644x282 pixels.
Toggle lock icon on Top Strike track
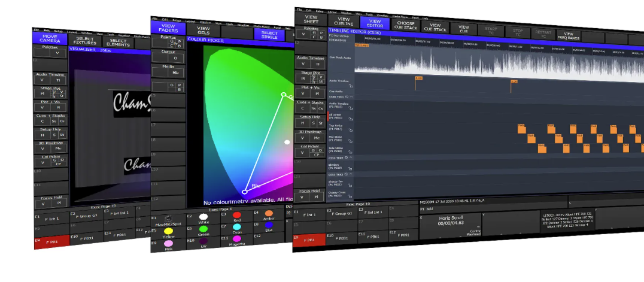point(351,130)
